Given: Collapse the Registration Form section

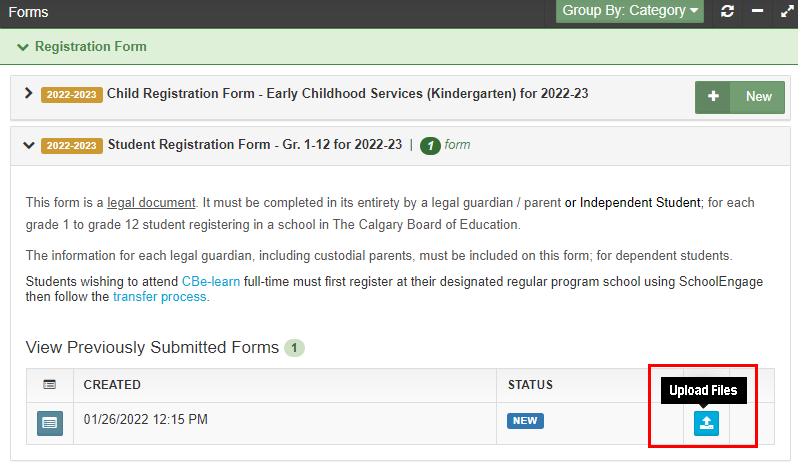Looking at the screenshot, I should coord(23,47).
